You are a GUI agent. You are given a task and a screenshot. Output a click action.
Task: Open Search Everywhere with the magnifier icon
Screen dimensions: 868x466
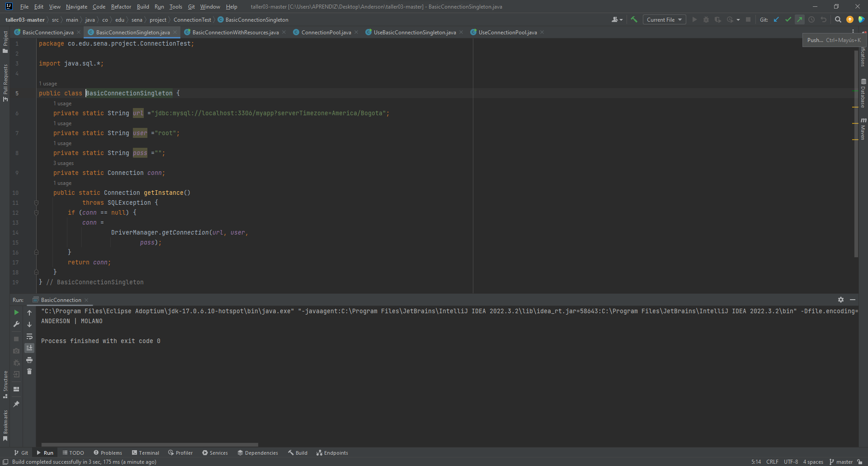(838, 19)
